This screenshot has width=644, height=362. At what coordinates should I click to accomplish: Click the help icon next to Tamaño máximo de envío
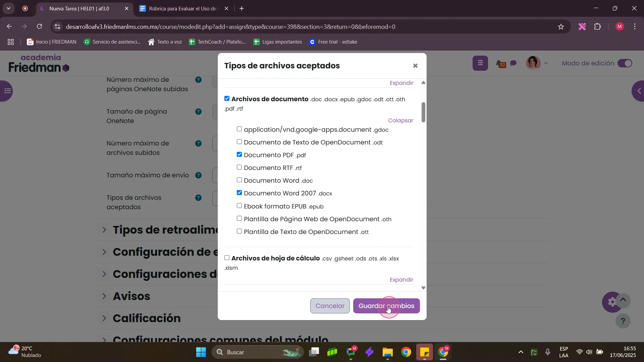[x=198, y=175]
